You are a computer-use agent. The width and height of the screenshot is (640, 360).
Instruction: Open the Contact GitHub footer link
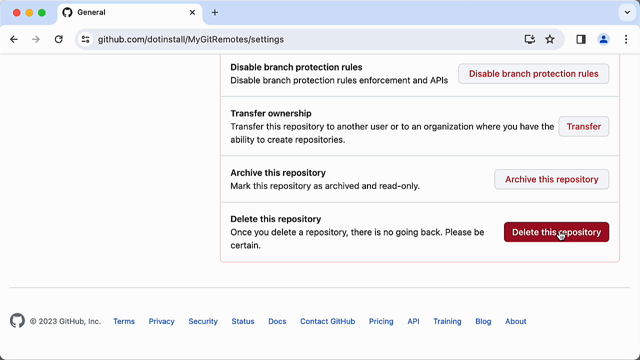327,322
